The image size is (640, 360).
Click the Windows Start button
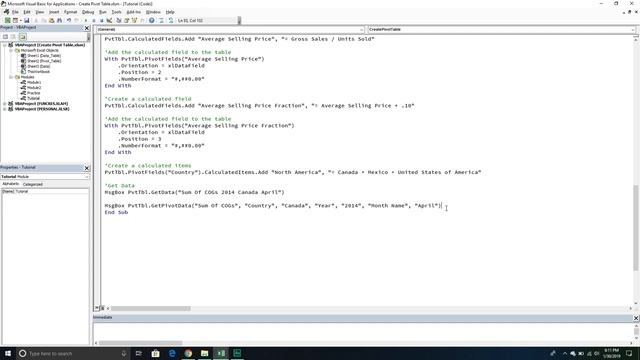click(x=8, y=353)
